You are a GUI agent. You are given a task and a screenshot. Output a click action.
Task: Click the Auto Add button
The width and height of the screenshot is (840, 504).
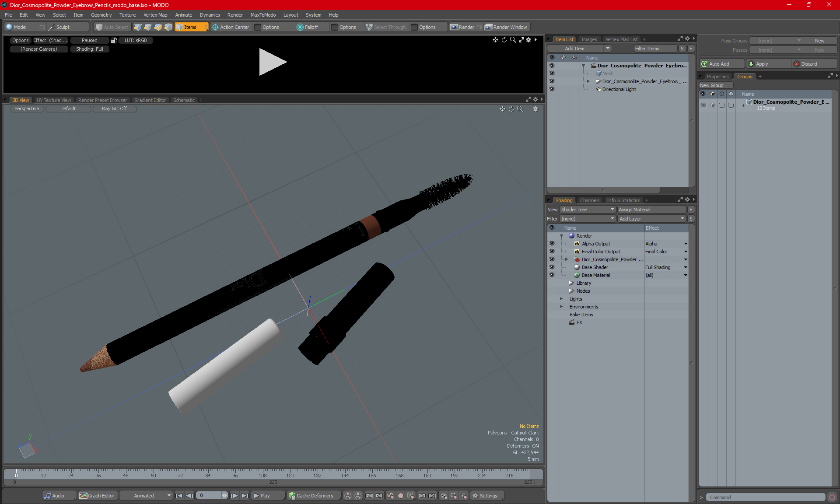[x=721, y=64]
